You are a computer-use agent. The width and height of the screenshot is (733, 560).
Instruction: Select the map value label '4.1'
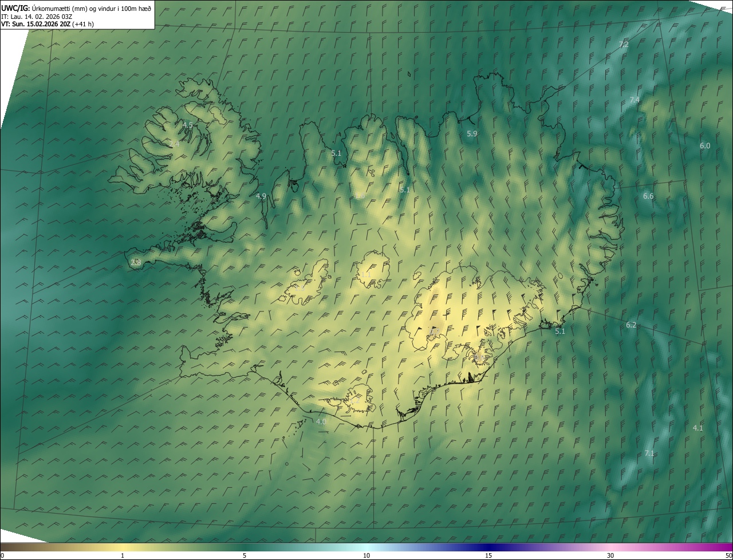(x=697, y=428)
